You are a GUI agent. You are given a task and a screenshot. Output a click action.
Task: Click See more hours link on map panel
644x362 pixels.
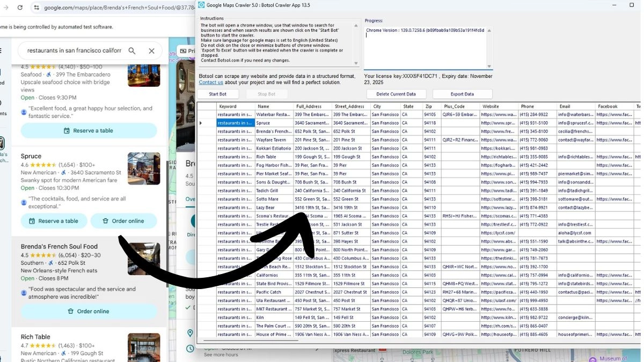click(x=221, y=354)
